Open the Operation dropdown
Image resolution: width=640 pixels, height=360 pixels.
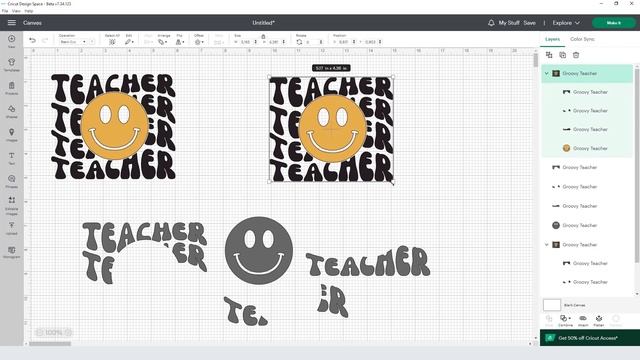(73, 42)
